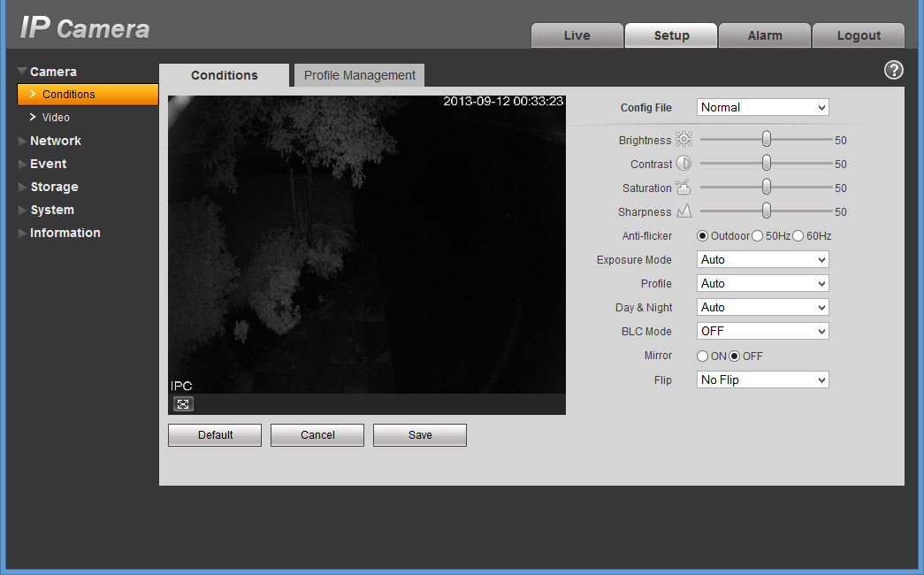Expand the Network menu section
Screen dimensions: 924x575
click(x=50, y=141)
